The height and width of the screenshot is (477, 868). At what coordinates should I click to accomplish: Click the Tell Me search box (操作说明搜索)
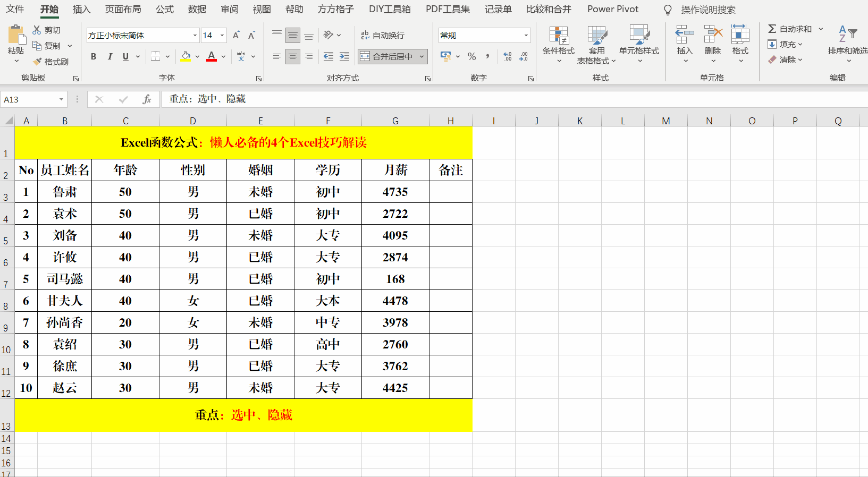pos(708,10)
